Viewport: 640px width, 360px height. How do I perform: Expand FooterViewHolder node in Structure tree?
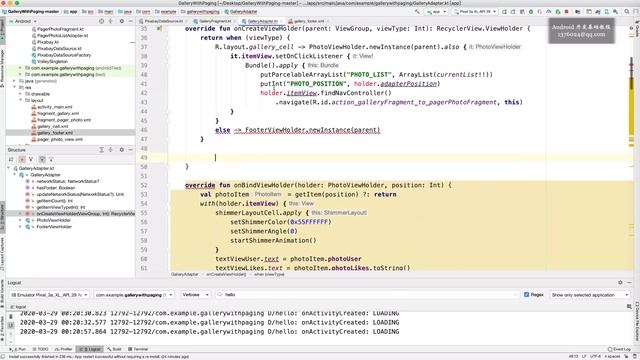click(x=20, y=227)
